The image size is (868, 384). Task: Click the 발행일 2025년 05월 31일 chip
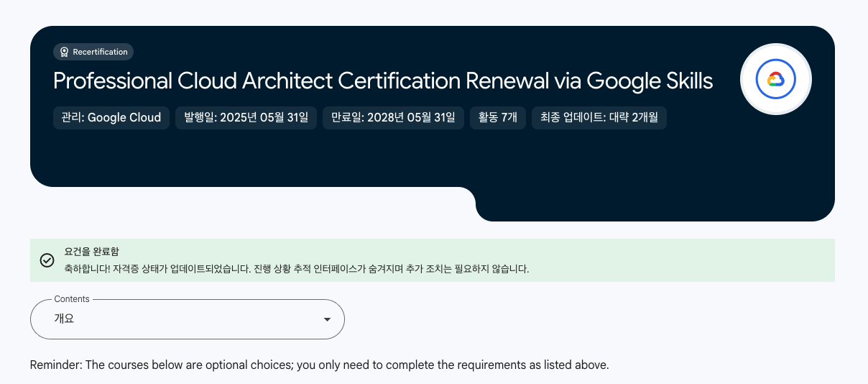click(246, 118)
